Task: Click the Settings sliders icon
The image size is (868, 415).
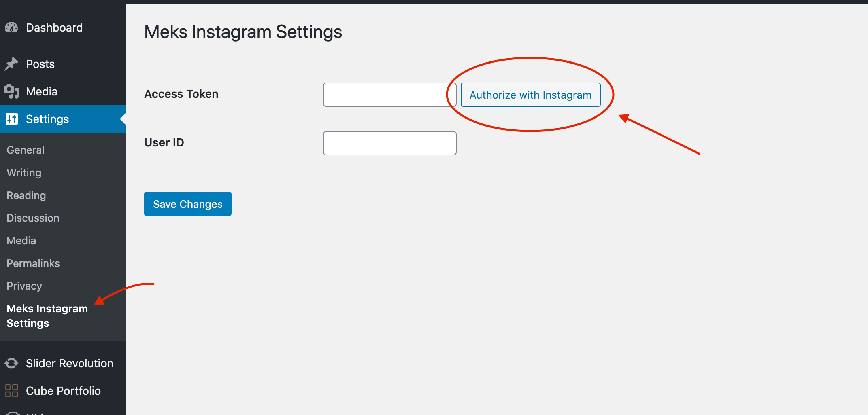Action: point(12,119)
